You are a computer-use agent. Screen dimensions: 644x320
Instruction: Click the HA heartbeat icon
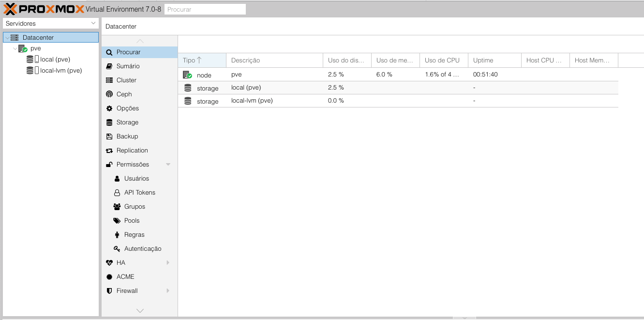[x=109, y=263]
